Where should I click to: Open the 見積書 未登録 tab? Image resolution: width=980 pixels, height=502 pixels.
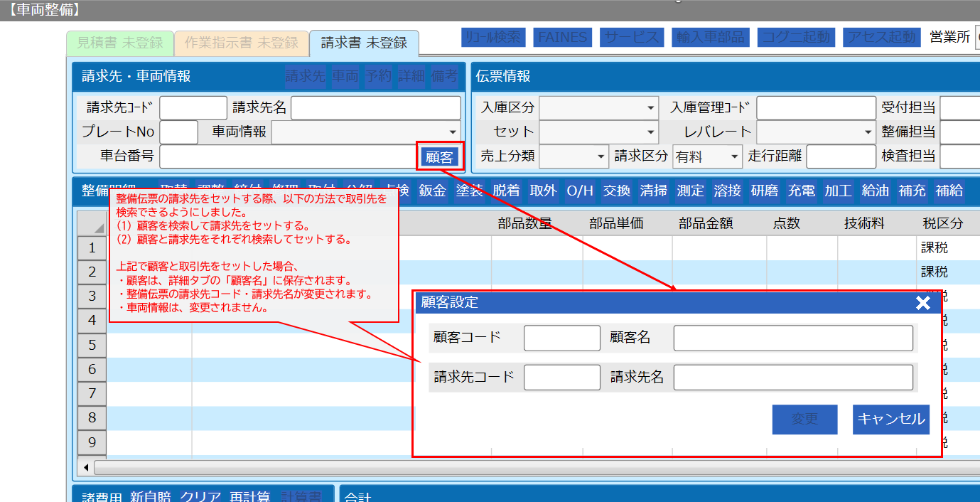point(119,43)
